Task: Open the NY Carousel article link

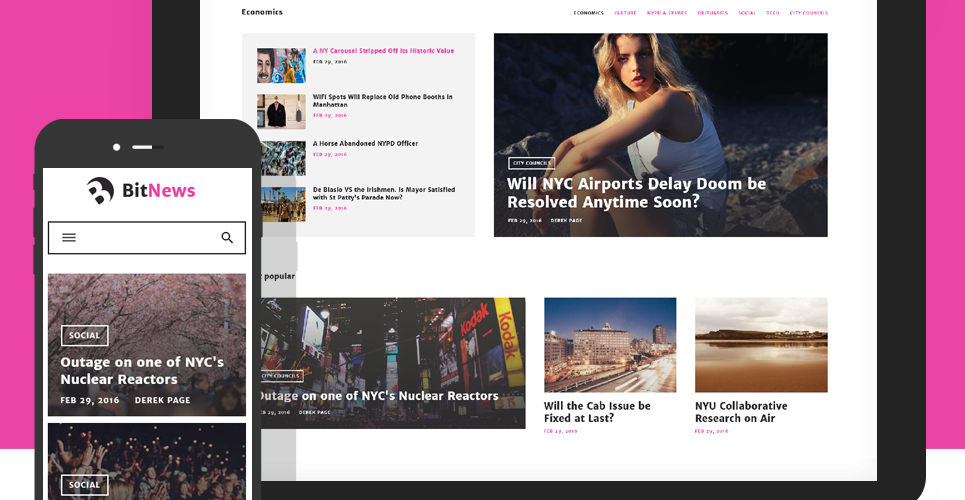Action: [x=383, y=51]
